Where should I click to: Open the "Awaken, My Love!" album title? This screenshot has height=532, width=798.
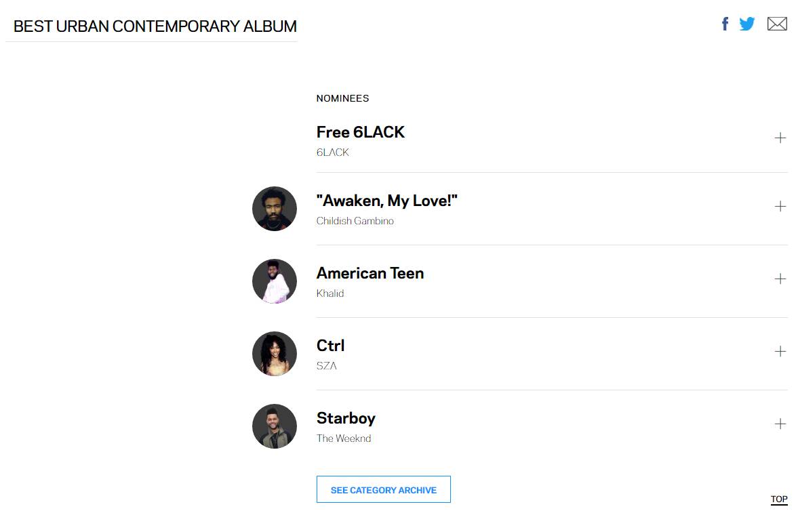(x=386, y=201)
